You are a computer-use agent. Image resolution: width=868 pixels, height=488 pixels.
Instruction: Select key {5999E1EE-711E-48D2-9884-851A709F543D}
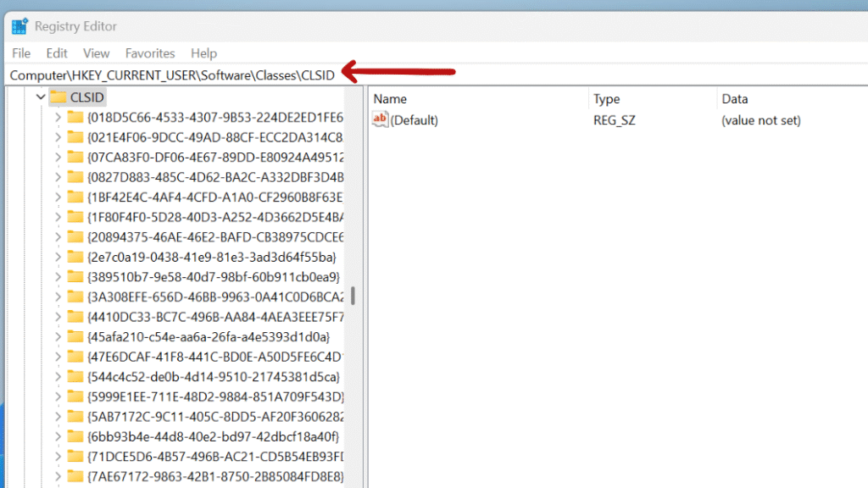click(215, 396)
